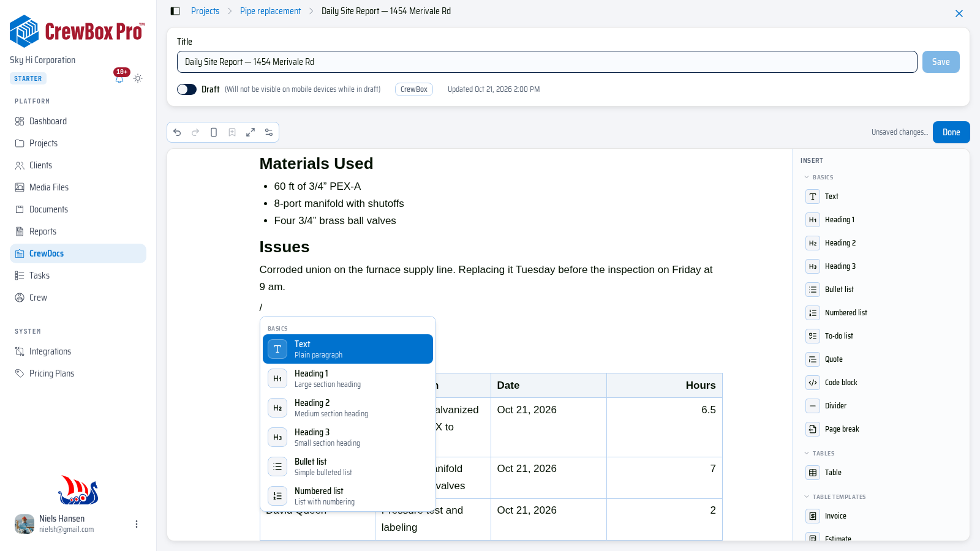Choose Heading 1 from slash menu
This screenshot has width=980, height=551.
348,378
